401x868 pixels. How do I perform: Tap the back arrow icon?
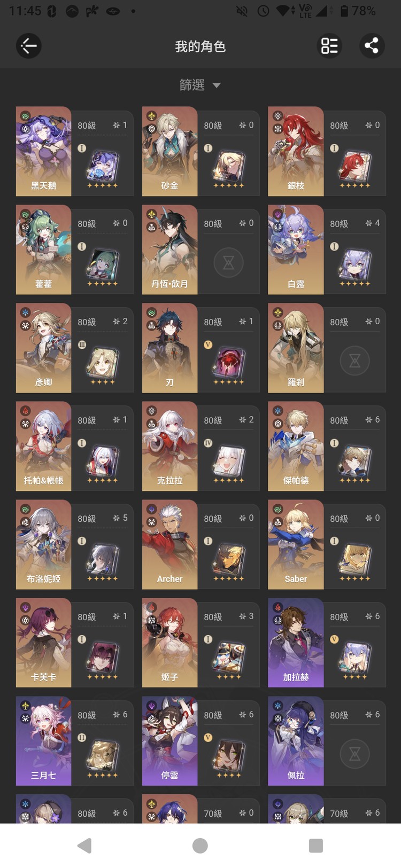(x=29, y=46)
